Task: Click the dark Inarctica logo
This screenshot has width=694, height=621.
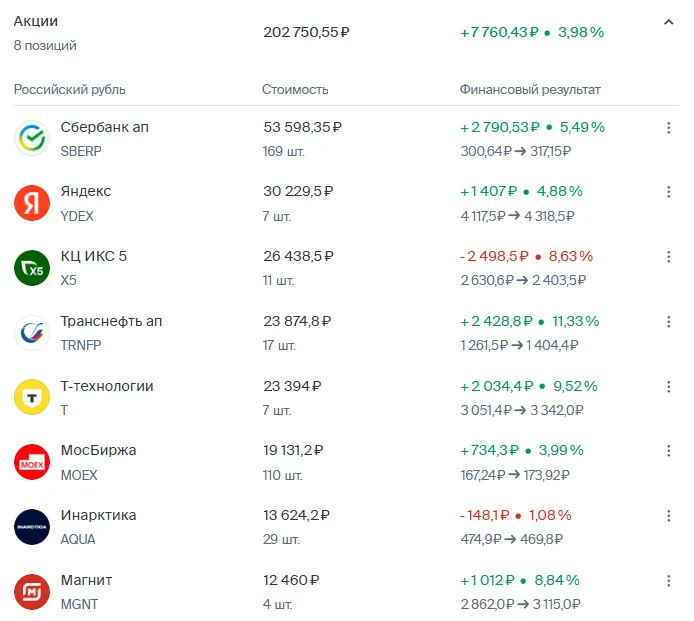Action: coord(32,527)
